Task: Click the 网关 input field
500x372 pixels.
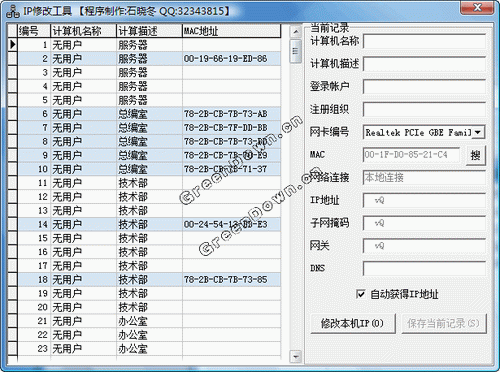Action: [x=424, y=246]
